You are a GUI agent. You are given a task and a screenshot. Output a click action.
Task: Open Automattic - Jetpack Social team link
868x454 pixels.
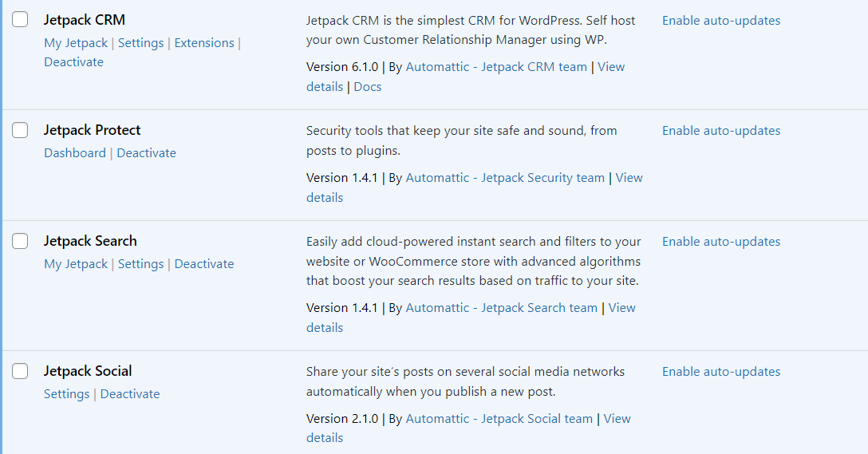pyautogui.click(x=499, y=419)
